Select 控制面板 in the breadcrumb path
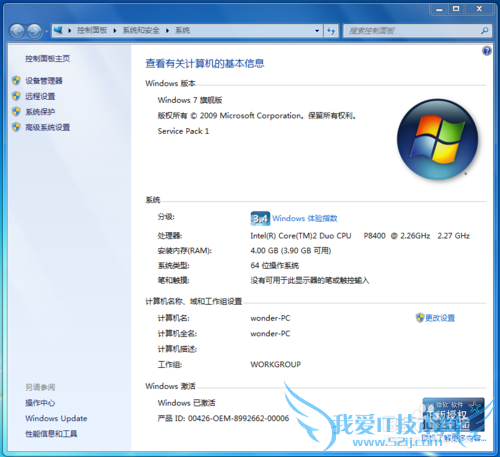The width and height of the screenshot is (500, 457). pos(92,31)
